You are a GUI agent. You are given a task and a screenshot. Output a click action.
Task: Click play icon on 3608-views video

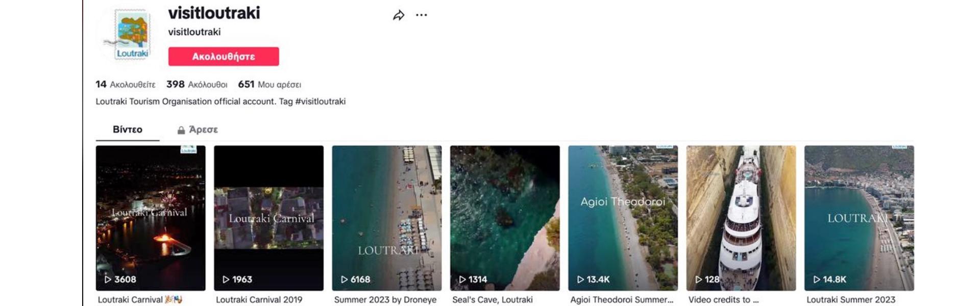[x=108, y=279]
